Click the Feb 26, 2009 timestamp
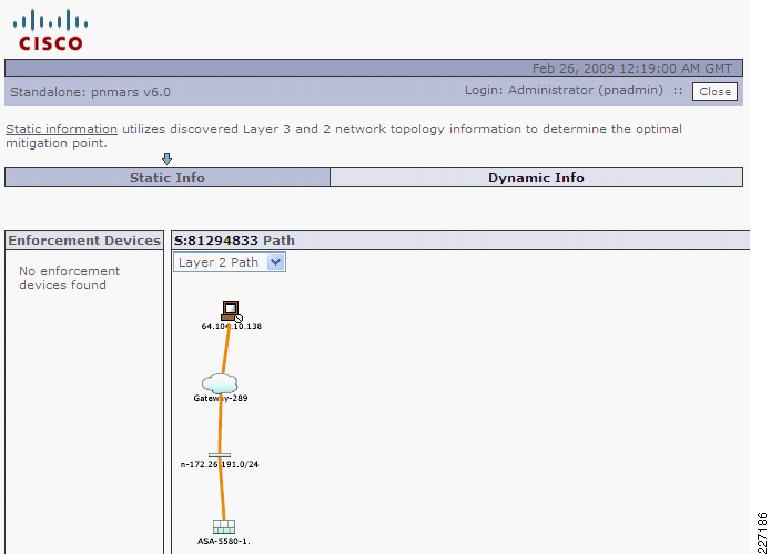The width and height of the screenshot is (771, 554). point(632,68)
